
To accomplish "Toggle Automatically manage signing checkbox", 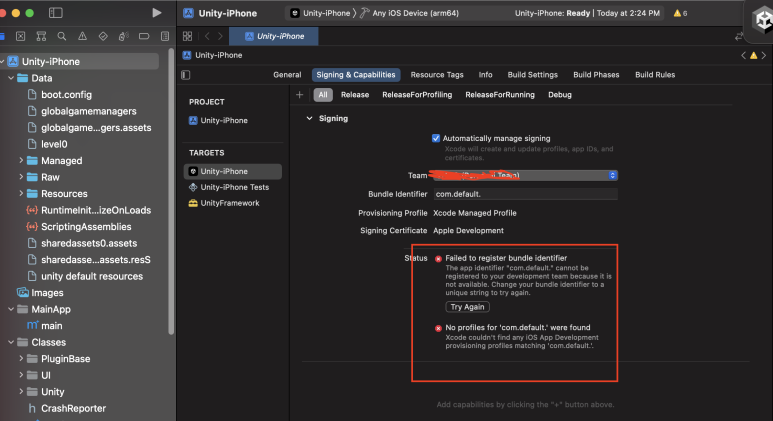I will tap(436, 139).
